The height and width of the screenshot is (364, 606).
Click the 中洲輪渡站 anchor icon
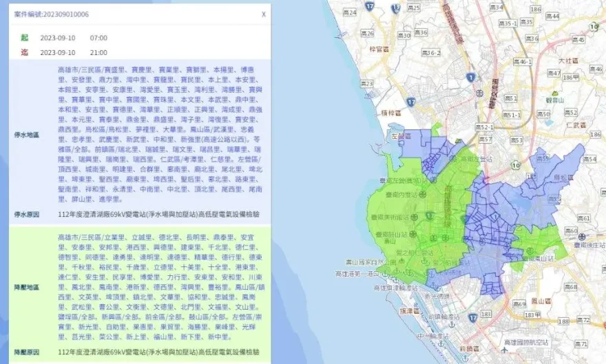tap(441, 343)
